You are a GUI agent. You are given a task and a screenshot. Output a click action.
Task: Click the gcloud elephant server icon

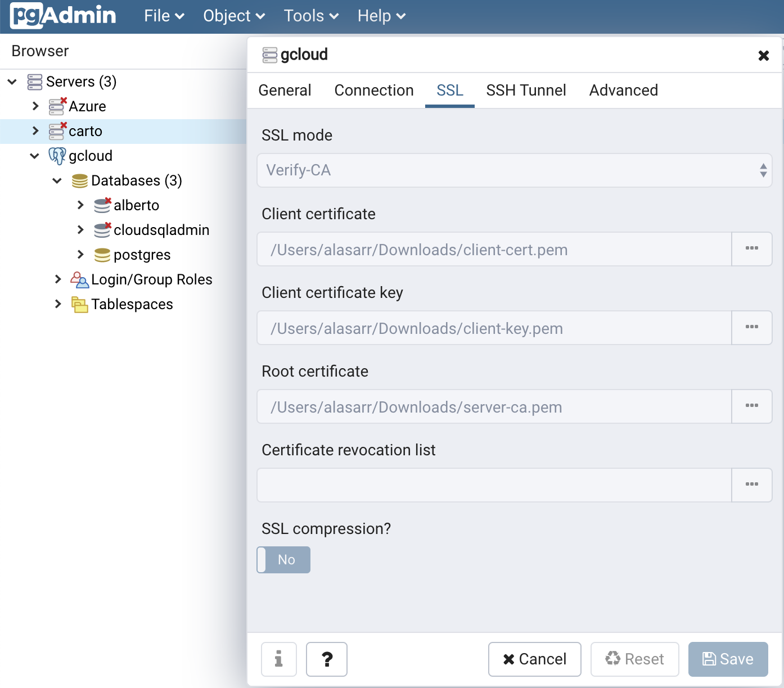click(x=57, y=156)
